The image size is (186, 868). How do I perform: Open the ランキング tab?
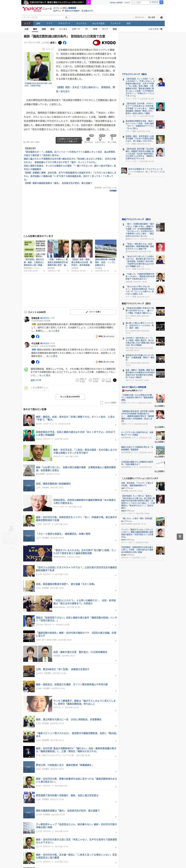pyautogui.click(x=115, y=24)
